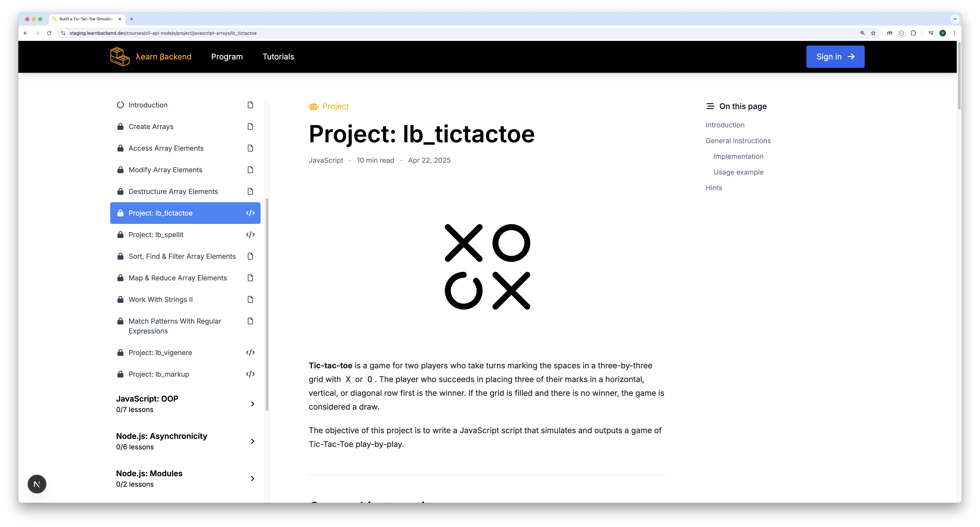This screenshot has width=980, height=527.
Task: Click the On this page list icon
Action: coord(710,106)
